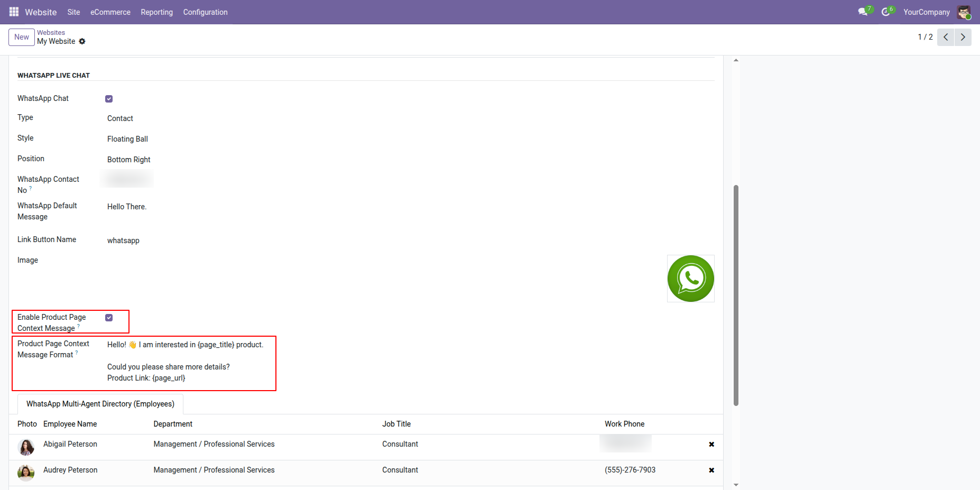Open the Configuration menu
The width and height of the screenshot is (980, 490).
(x=205, y=12)
